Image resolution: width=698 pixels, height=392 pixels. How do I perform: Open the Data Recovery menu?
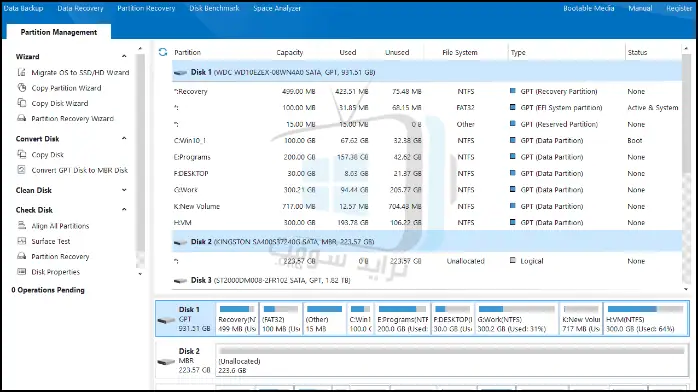point(80,8)
